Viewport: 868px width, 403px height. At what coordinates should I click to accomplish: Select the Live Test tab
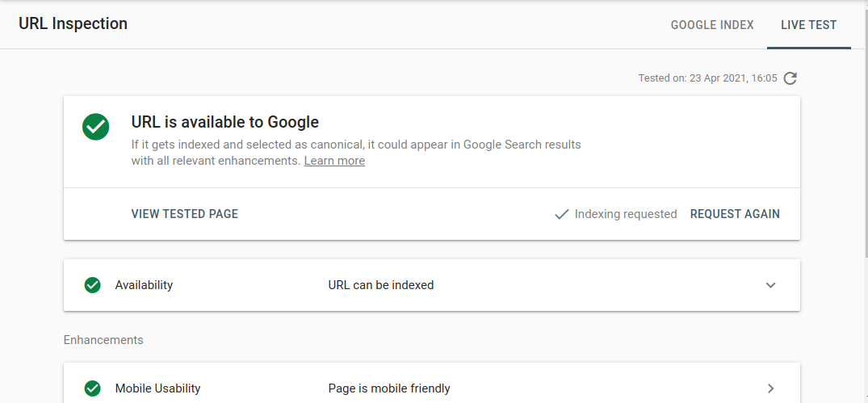(x=809, y=25)
